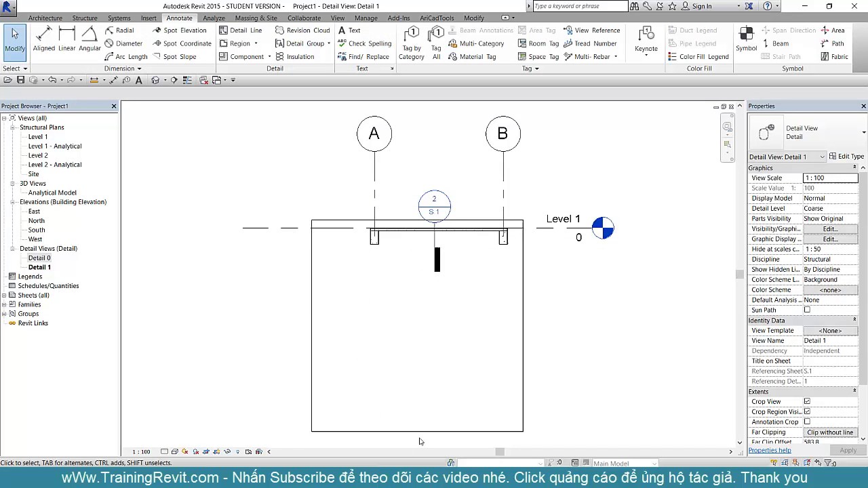The height and width of the screenshot is (488, 868).
Task: Click the Undo arrow icon
Action: pos(52,80)
